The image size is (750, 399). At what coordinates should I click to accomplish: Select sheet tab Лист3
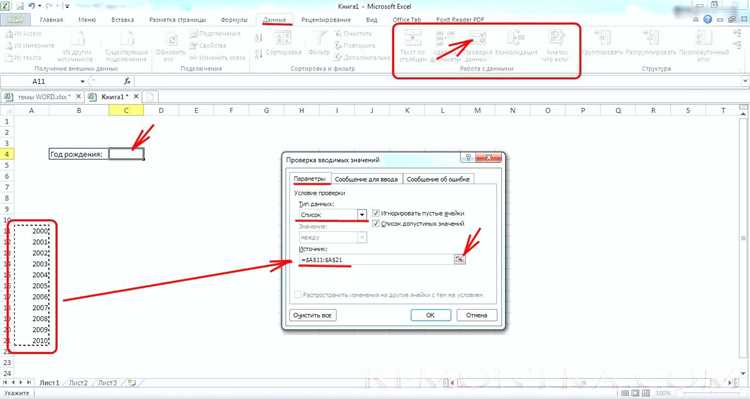107,382
